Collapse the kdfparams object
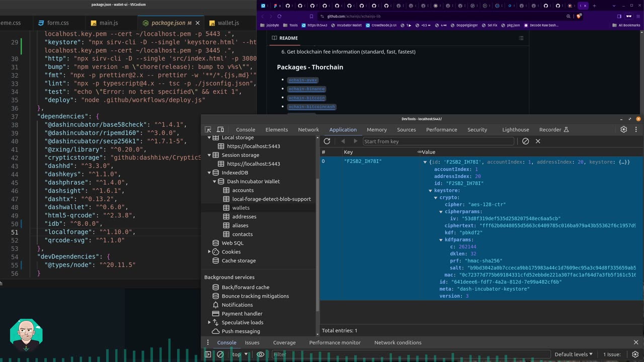This screenshot has width=644, height=362. 441,240
